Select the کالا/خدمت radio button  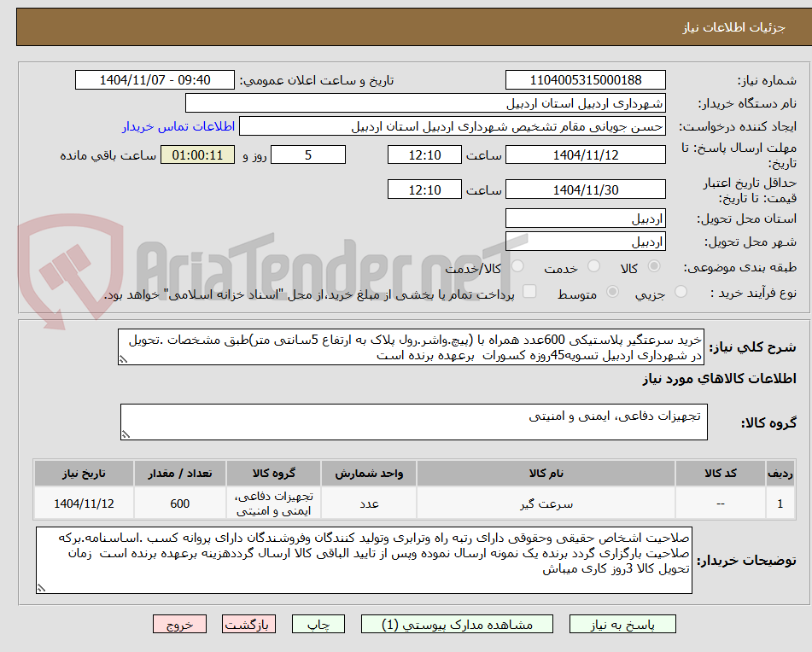517,266
